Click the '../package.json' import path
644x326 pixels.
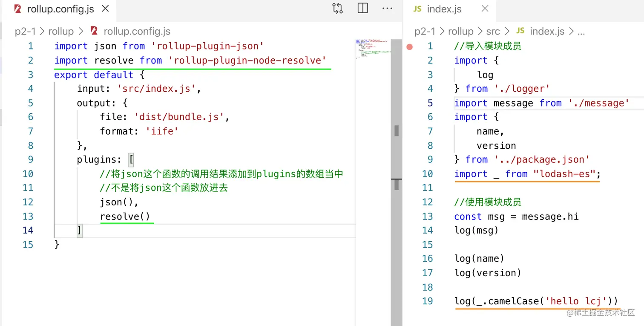pos(542,160)
